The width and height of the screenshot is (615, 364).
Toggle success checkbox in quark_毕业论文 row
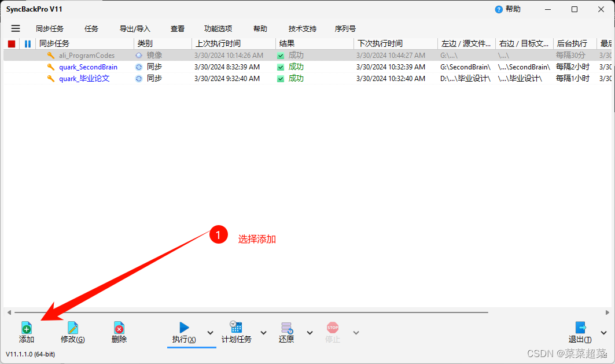281,79
